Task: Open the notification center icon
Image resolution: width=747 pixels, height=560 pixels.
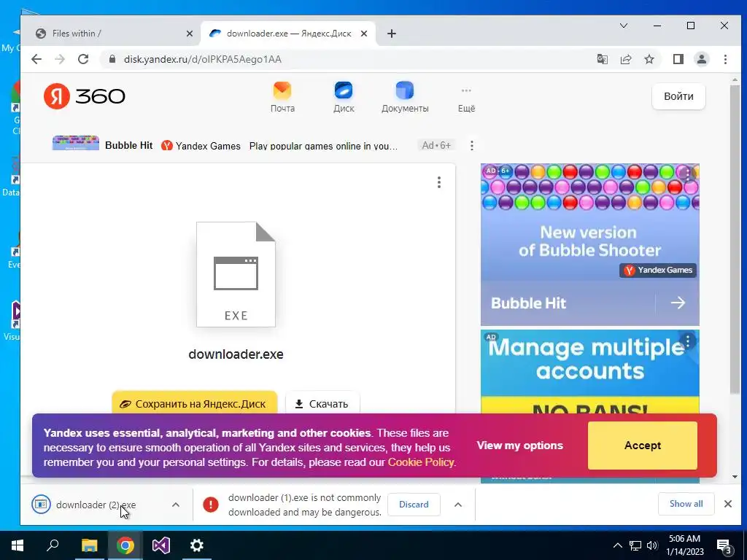Action: 724,545
